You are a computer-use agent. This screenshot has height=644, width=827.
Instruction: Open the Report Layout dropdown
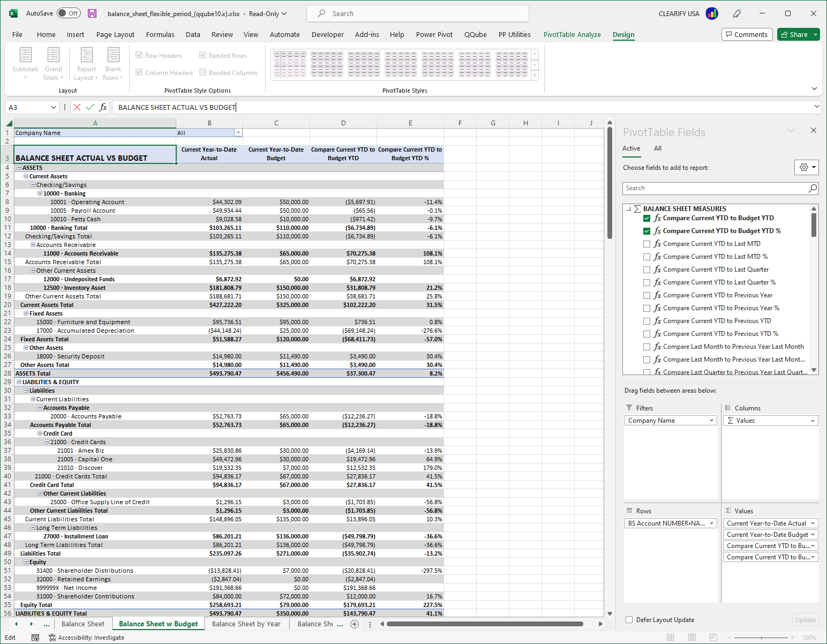(86, 63)
